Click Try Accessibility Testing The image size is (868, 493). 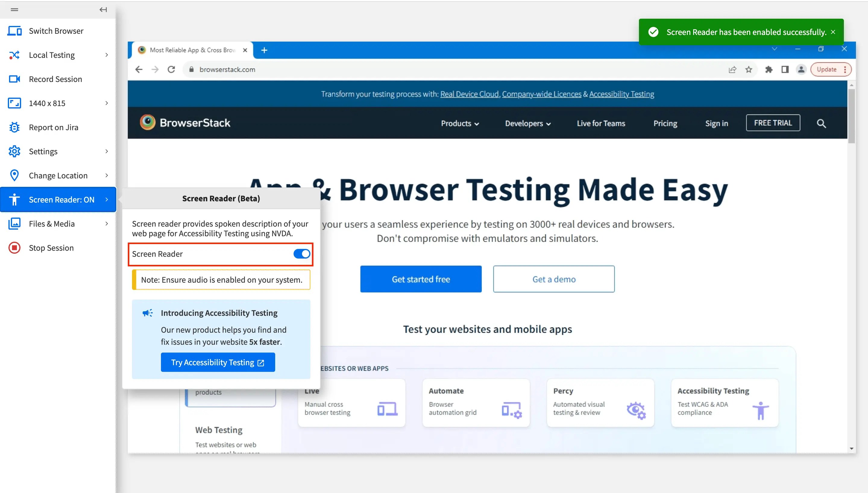coord(218,362)
